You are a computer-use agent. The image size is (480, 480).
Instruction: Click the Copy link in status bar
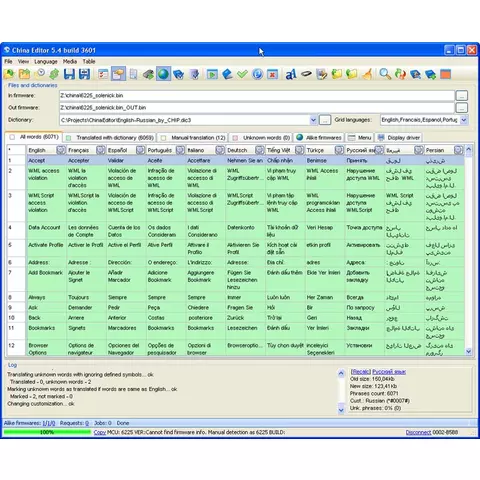(x=99, y=432)
